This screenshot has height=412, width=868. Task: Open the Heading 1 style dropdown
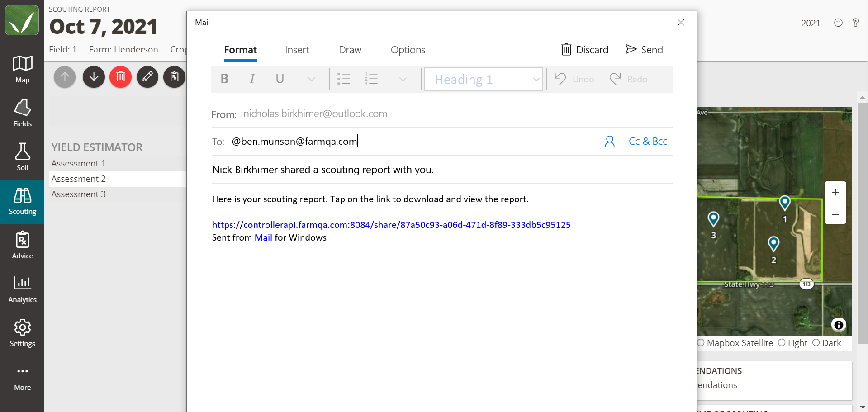(484, 79)
